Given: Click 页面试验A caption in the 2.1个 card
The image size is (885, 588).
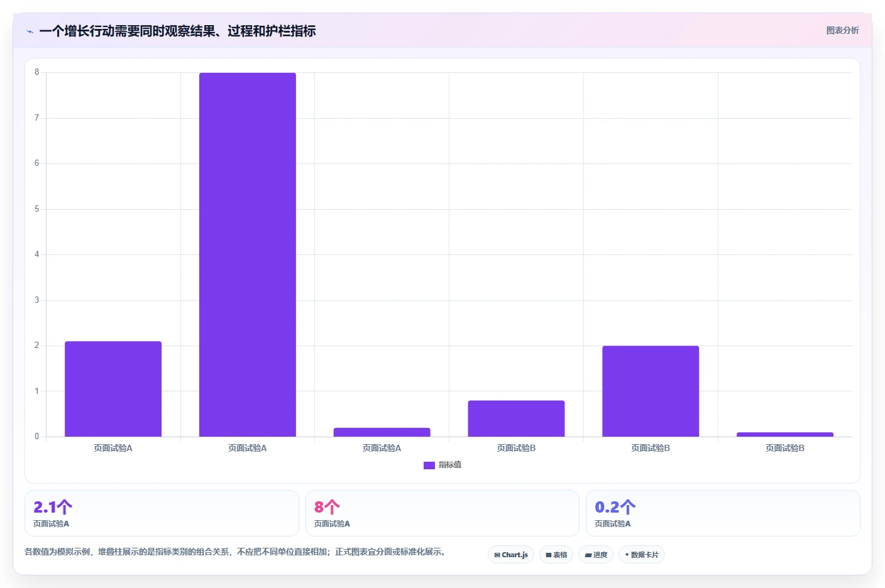Looking at the screenshot, I should 52,523.
